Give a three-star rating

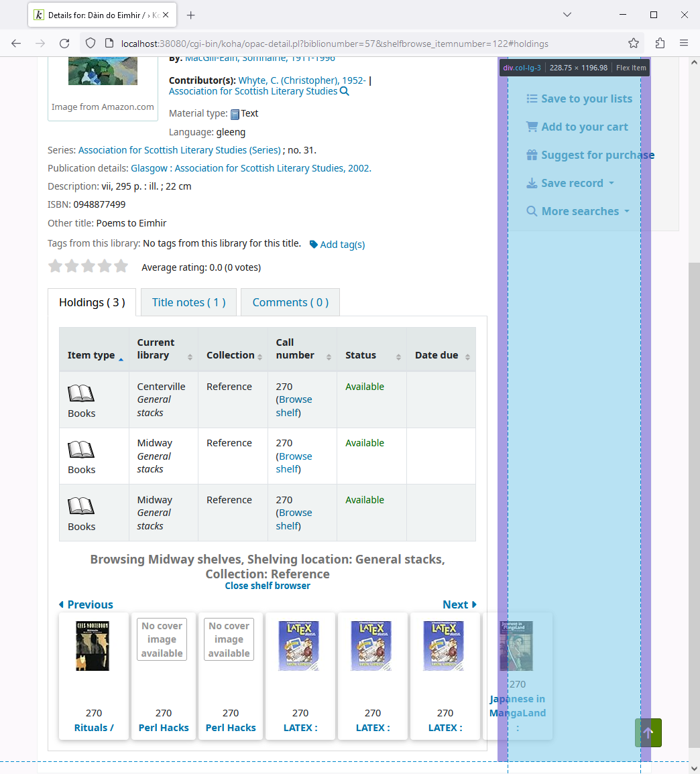(88, 267)
